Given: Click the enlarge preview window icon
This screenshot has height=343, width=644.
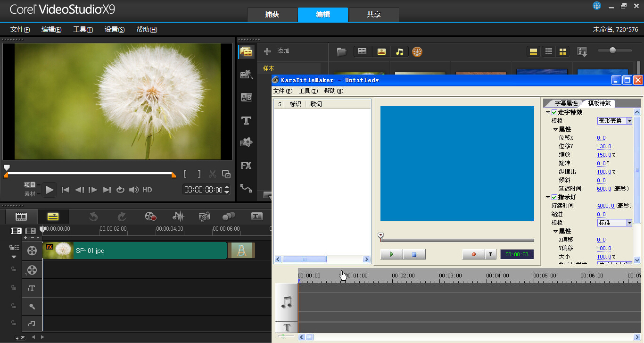Looking at the screenshot, I should [226, 174].
